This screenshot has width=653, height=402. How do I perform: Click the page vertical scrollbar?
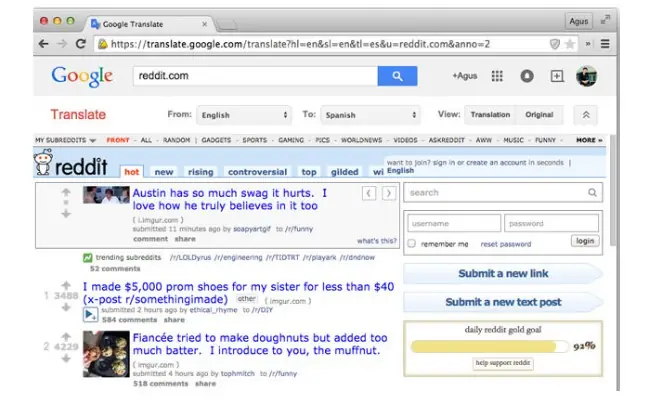click(613, 190)
